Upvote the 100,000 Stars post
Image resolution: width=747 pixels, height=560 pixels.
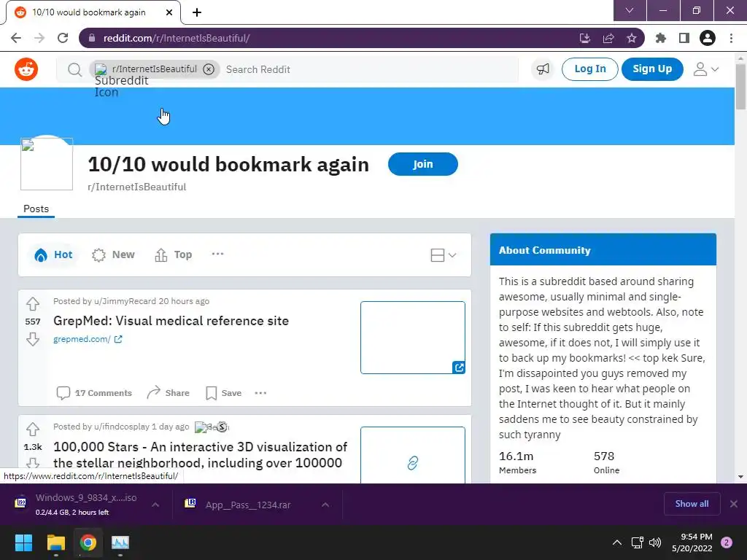(x=33, y=429)
